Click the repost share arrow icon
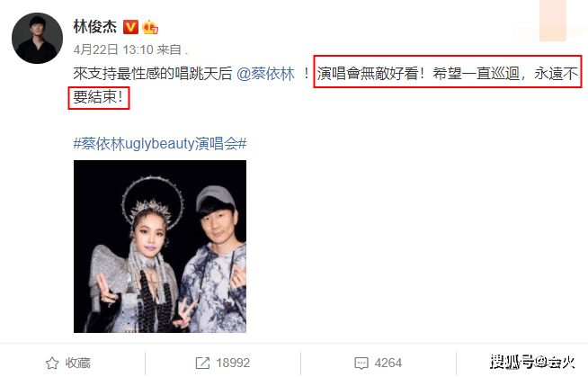Image resolution: width=588 pixels, height=377 pixels. click(202, 364)
